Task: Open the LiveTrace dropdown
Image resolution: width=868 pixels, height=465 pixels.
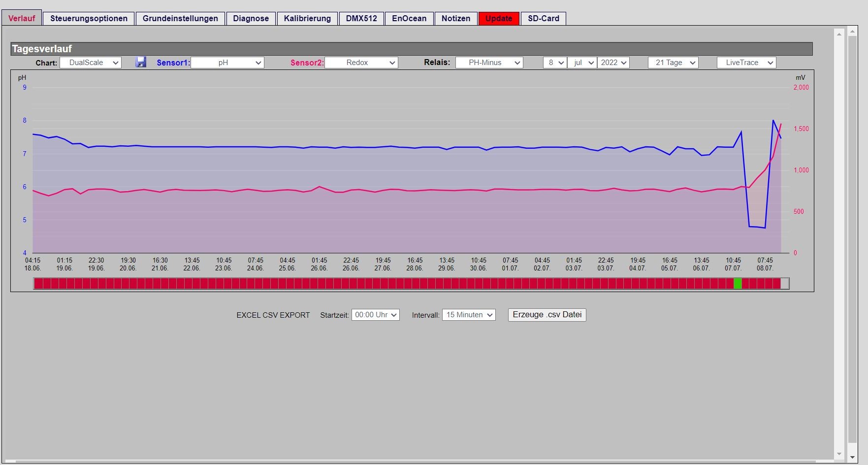Action: pos(746,63)
